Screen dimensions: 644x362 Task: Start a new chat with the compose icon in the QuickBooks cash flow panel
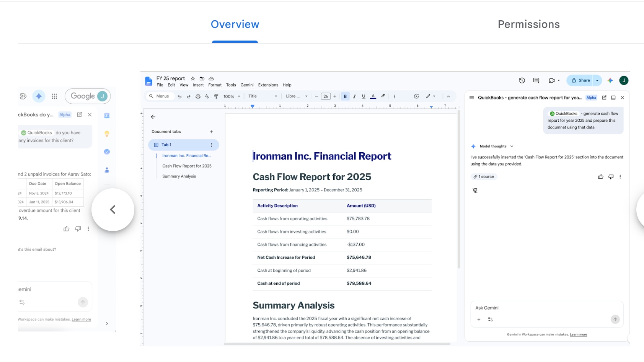point(604,98)
